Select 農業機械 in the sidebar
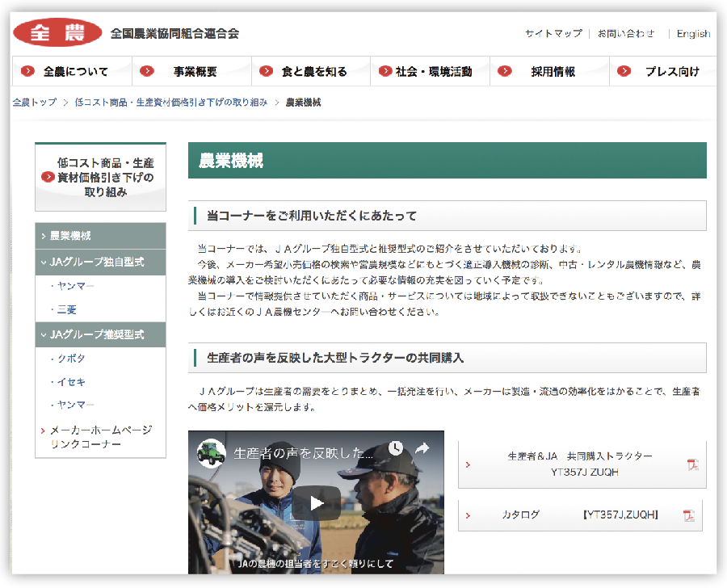 click(101, 236)
